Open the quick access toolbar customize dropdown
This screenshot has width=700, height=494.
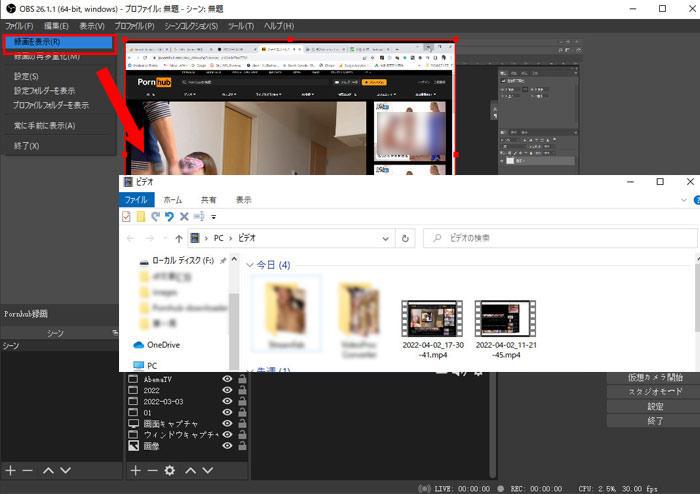pos(214,217)
